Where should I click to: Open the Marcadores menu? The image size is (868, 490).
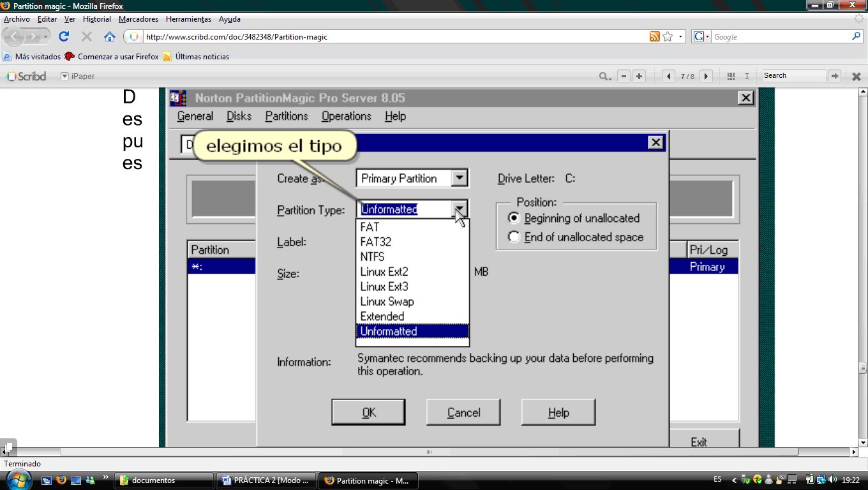pos(138,19)
